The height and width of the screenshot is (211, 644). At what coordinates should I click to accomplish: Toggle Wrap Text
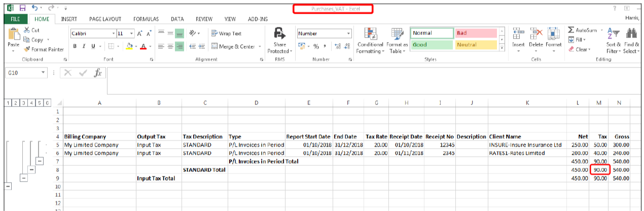tap(226, 33)
